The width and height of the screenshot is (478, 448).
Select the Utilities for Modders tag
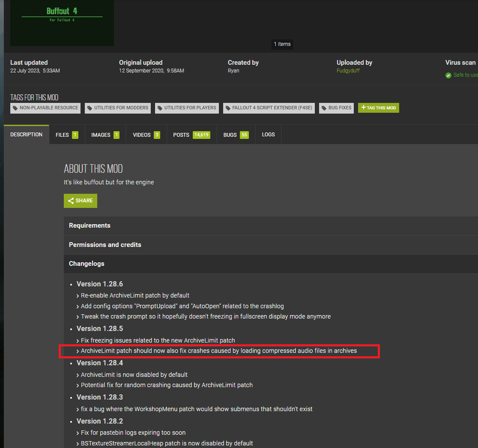click(117, 108)
